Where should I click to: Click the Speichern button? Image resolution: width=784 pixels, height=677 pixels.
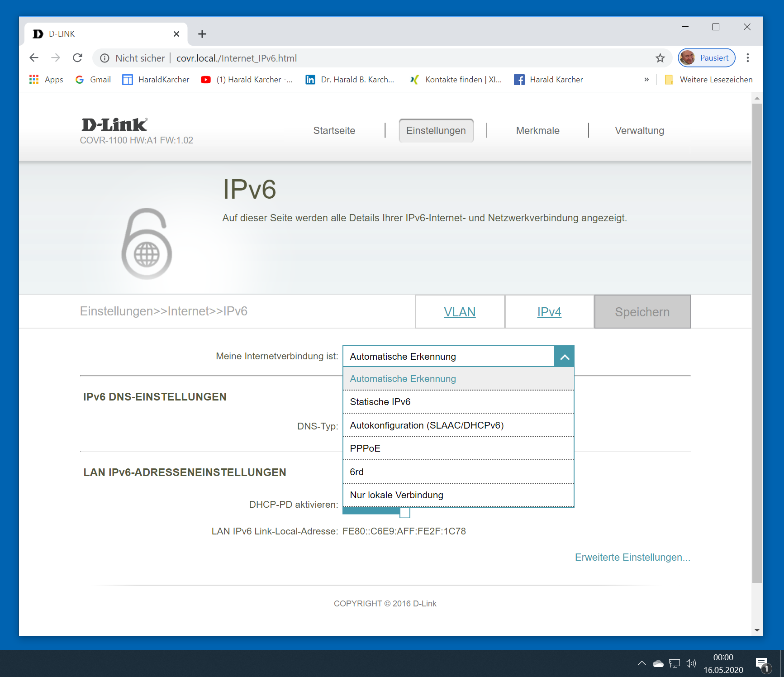click(642, 312)
